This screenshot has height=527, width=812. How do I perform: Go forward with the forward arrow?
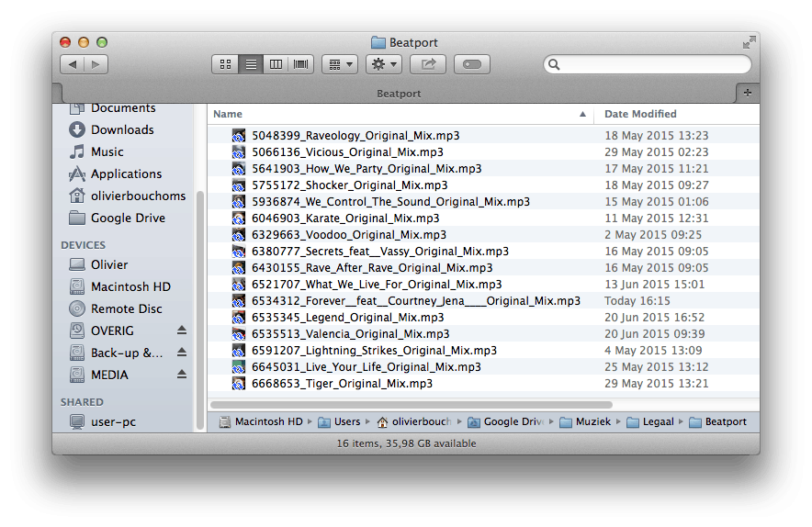click(x=96, y=64)
